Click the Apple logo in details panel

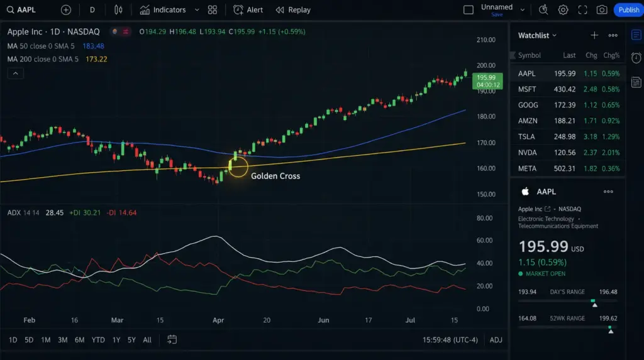tap(525, 191)
